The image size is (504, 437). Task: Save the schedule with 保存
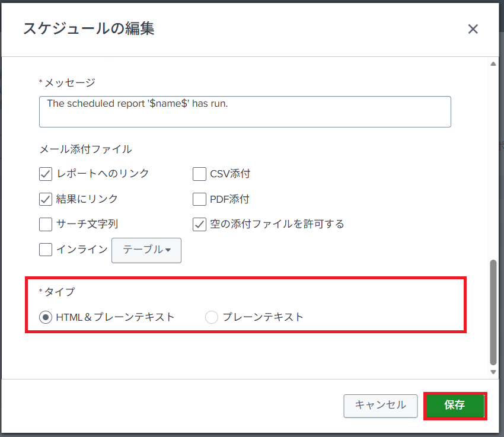(455, 406)
